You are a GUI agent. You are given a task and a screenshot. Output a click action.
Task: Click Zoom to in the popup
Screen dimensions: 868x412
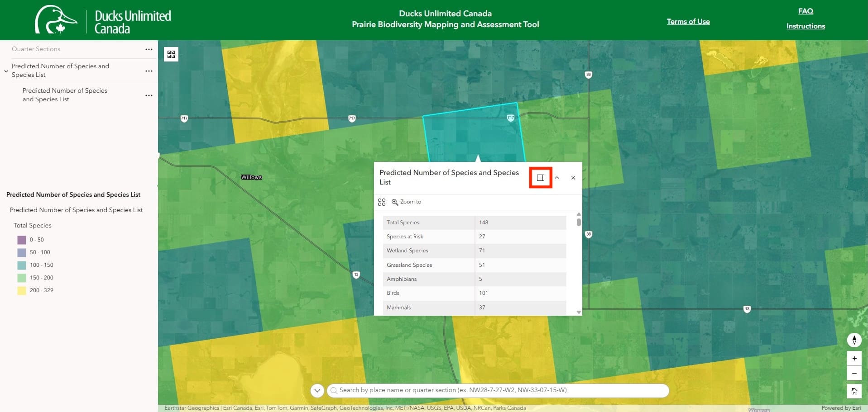click(407, 202)
